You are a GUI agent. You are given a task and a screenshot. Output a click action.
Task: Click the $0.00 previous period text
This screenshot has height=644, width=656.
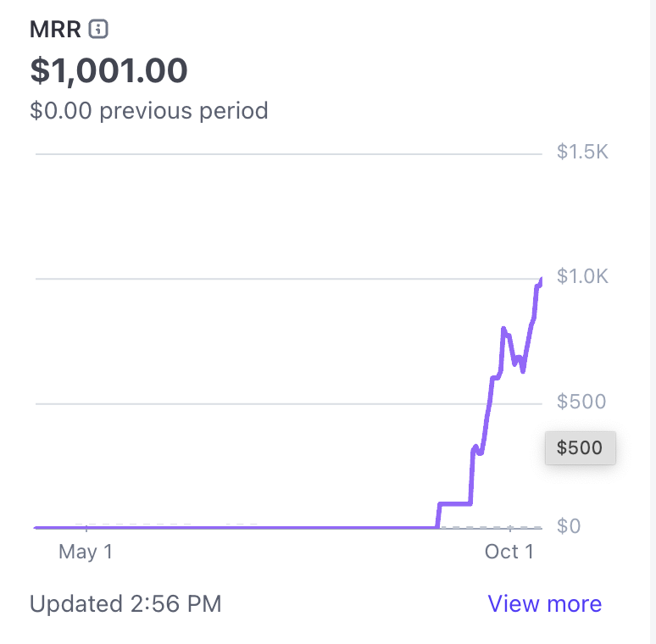(148, 110)
